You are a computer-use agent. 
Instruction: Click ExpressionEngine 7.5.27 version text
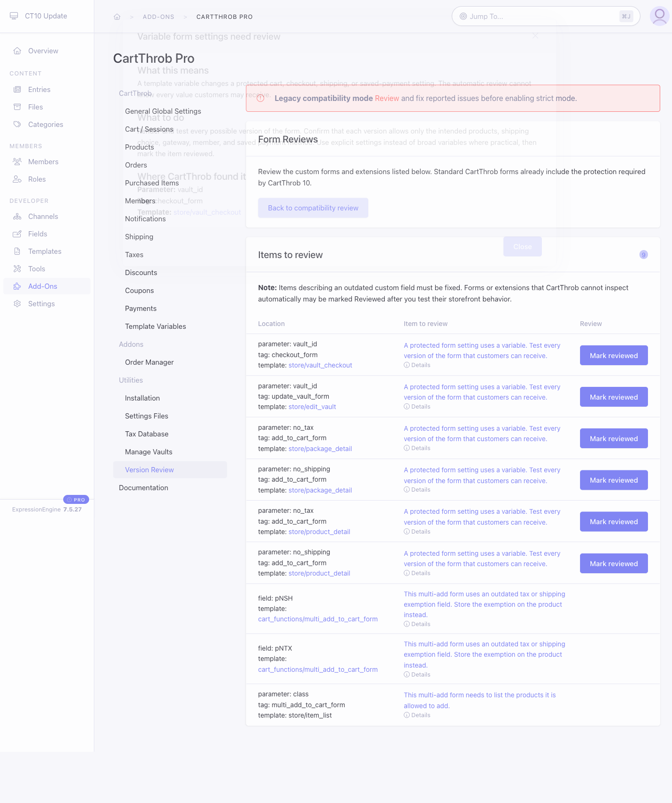point(47,510)
